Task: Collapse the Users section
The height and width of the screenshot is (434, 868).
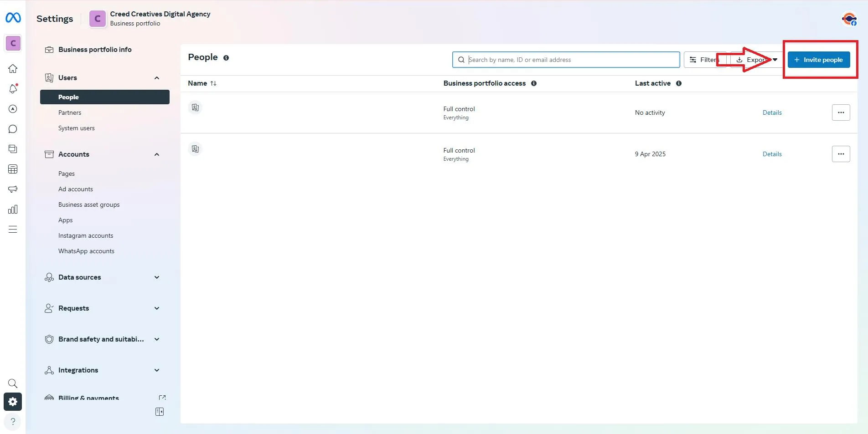Action: coord(157,78)
